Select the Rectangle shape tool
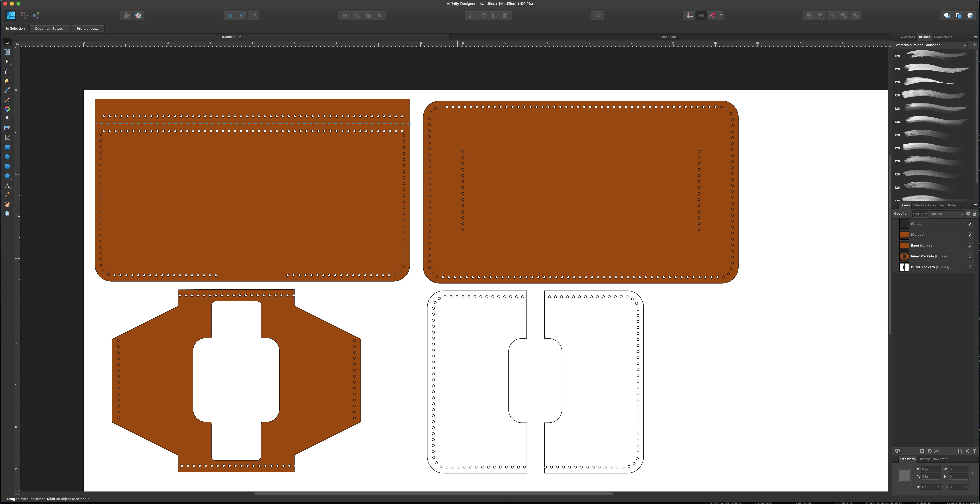The height and width of the screenshot is (504, 980). 7,147
